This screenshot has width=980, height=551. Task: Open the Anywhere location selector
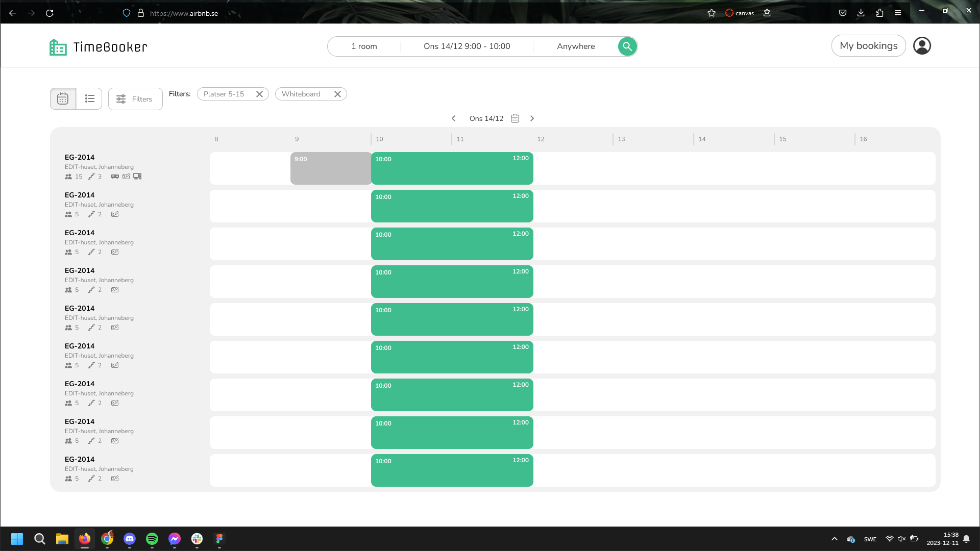[576, 46]
